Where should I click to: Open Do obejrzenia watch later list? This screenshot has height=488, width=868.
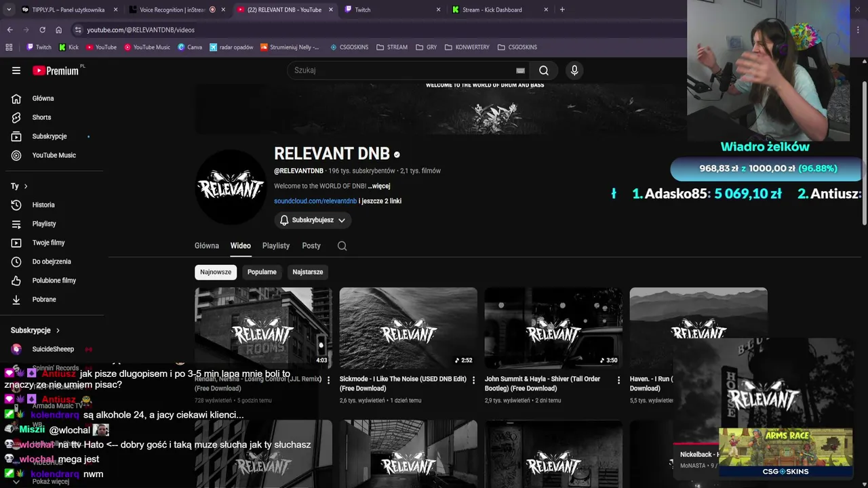pyautogui.click(x=52, y=262)
